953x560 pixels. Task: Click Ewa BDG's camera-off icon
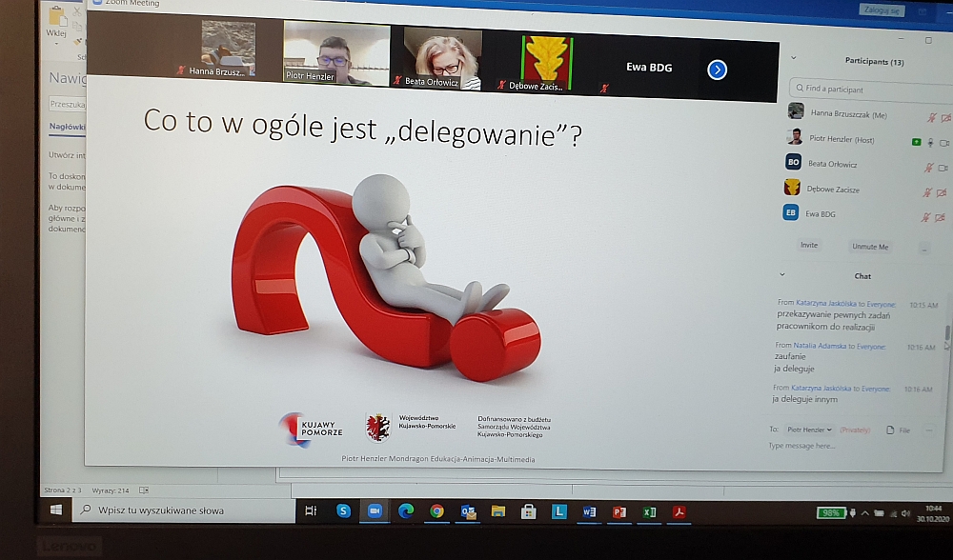(x=940, y=217)
